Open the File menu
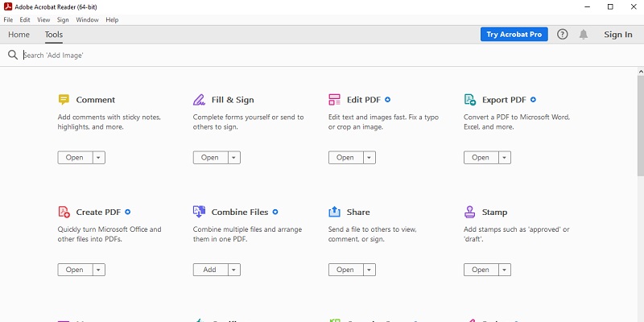The image size is (644, 322). coord(8,19)
